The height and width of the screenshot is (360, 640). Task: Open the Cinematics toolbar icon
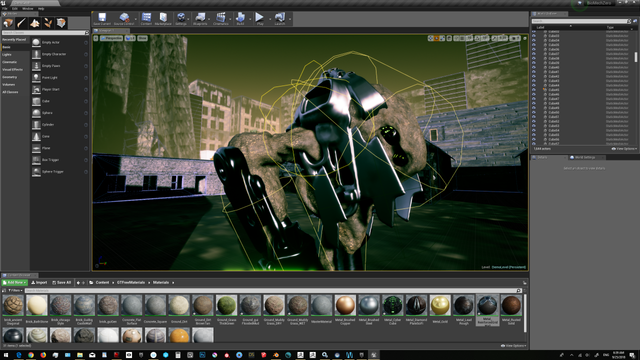coord(221,19)
